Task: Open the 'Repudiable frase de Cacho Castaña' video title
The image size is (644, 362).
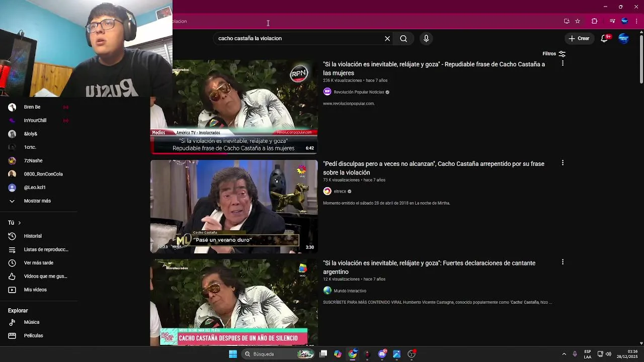Action: 434,68
